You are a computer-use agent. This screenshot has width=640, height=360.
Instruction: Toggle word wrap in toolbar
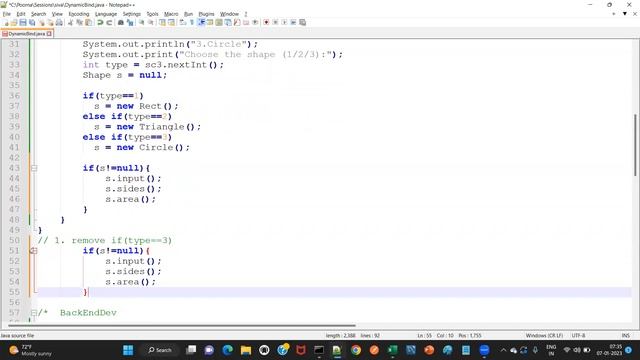[x=182, y=22]
